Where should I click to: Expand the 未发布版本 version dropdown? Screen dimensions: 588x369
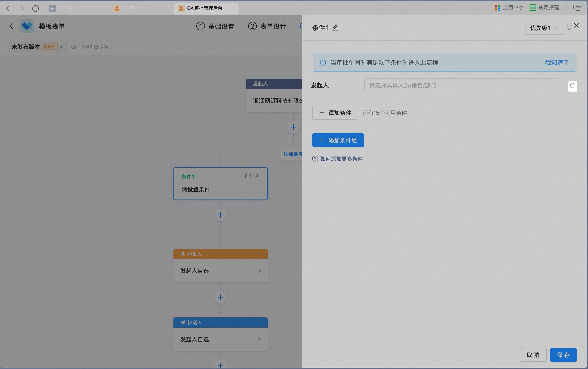tap(38, 47)
